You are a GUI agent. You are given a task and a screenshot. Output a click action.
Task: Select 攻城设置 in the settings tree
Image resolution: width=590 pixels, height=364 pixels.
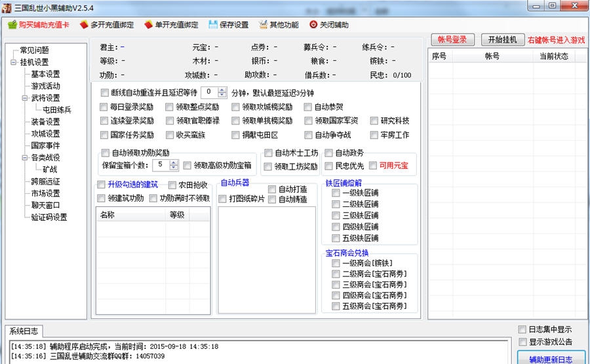coord(45,134)
